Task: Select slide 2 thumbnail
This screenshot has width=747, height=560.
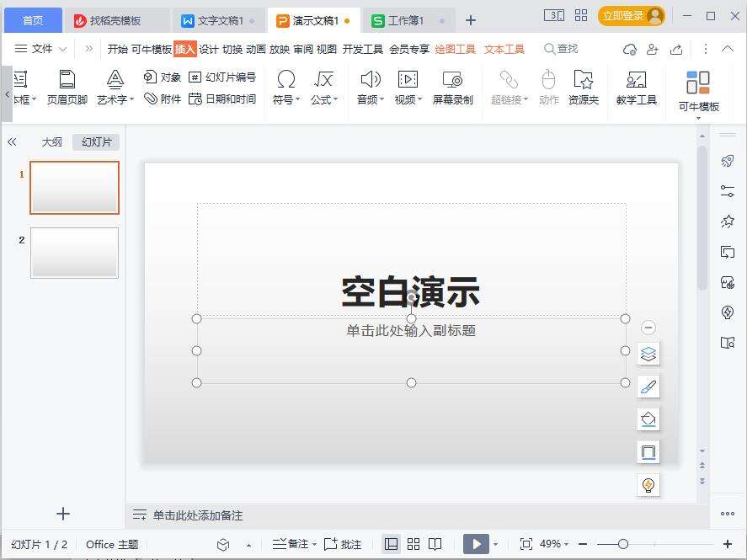Action: tap(74, 253)
